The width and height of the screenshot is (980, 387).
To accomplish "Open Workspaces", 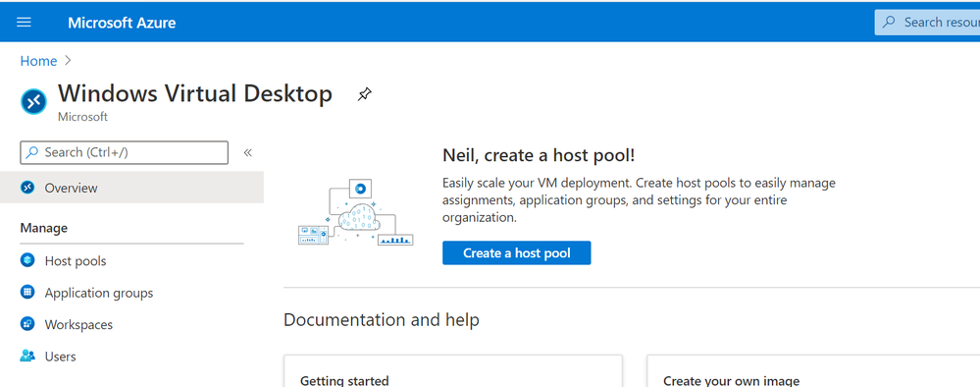I will coord(78,324).
